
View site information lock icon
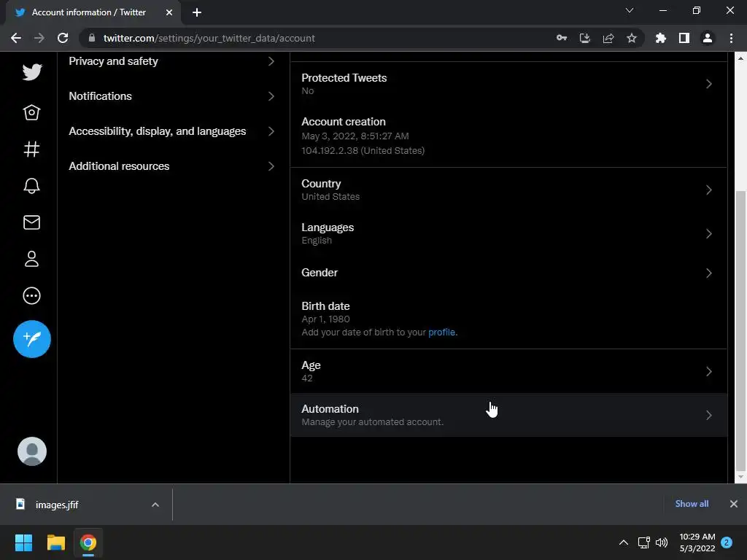pyautogui.click(x=92, y=38)
